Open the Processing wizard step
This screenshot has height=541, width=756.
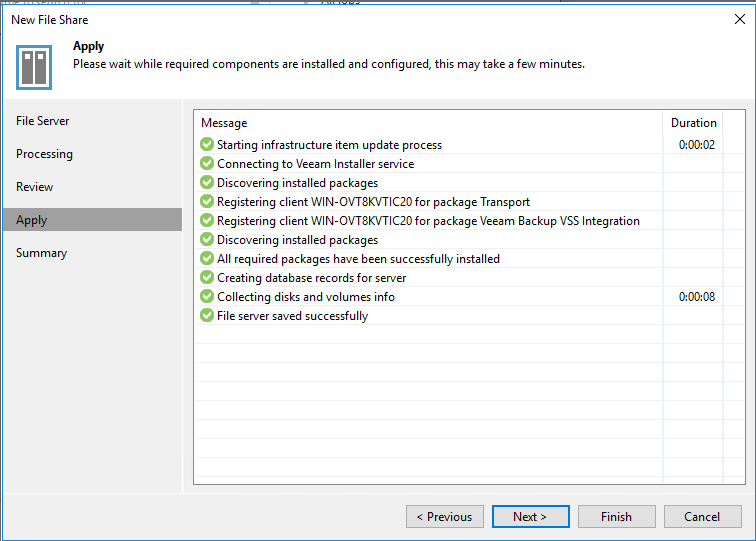[44, 154]
